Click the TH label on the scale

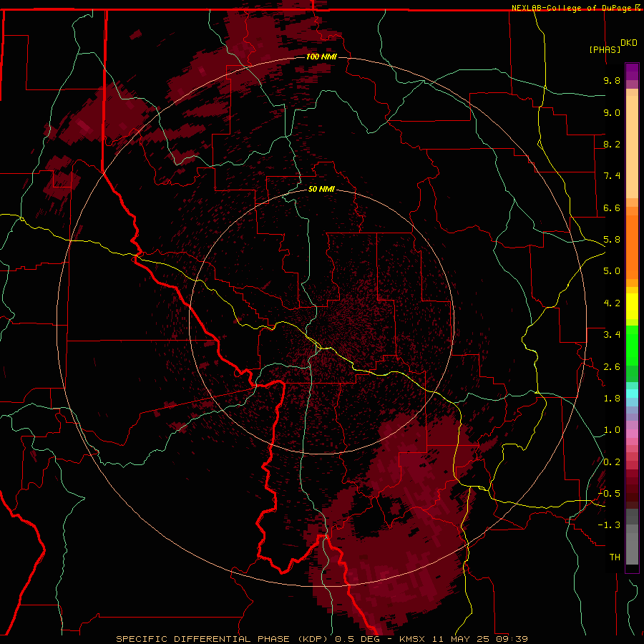click(615, 557)
